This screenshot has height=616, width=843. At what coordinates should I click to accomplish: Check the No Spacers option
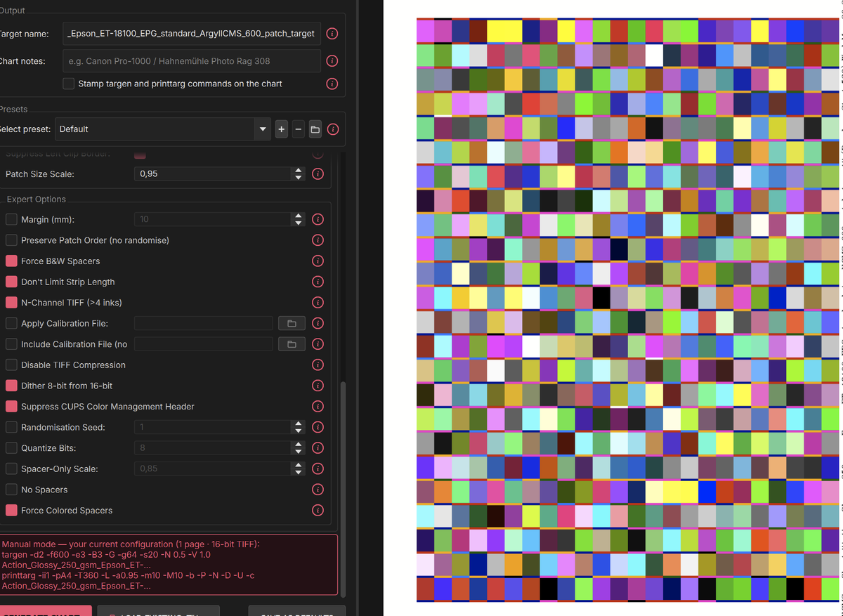pyautogui.click(x=11, y=490)
